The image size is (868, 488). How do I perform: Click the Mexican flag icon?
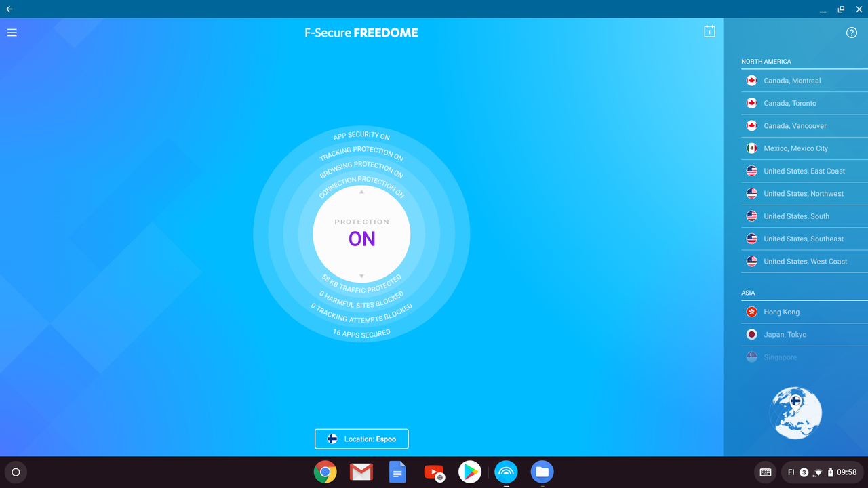751,148
